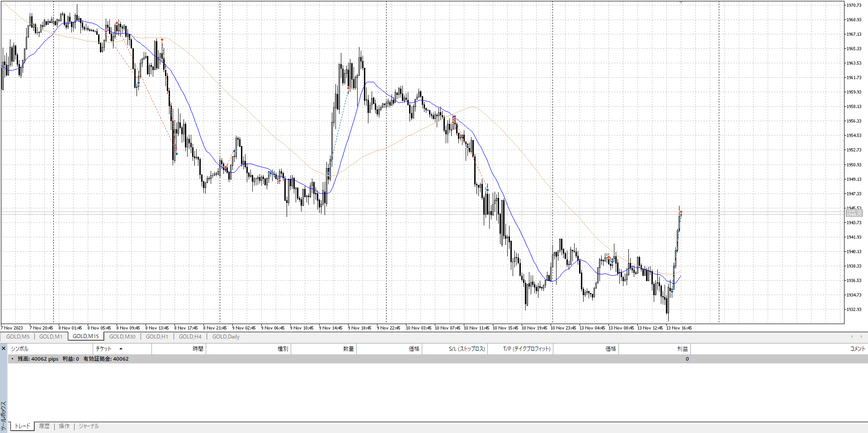Click the S/L (ストップロス) column header
This screenshot has width=868, height=433.
coord(467,349)
